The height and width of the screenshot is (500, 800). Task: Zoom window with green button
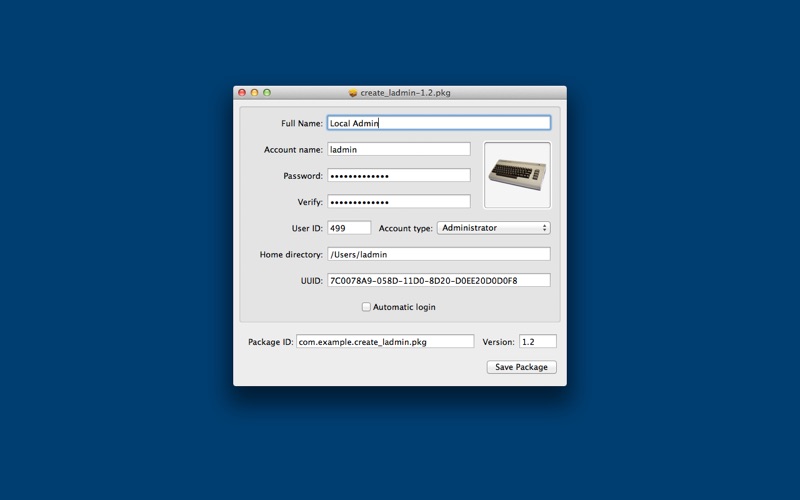pyautogui.click(x=267, y=92)
